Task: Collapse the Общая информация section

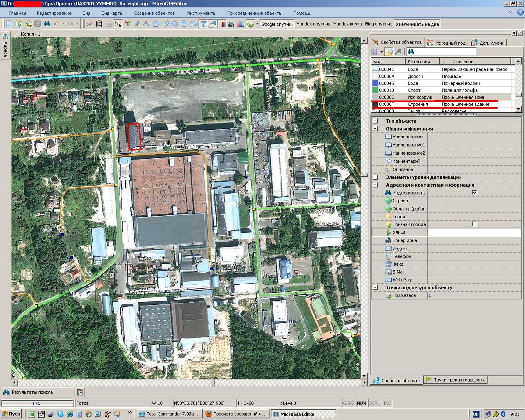Action: coord(375,129)
